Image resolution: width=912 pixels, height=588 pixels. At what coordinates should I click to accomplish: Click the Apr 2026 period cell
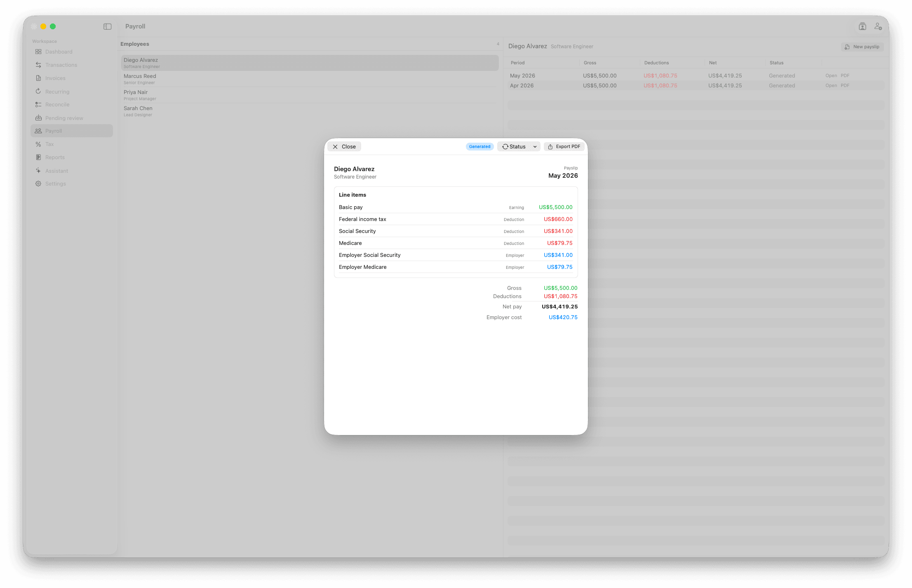pos(522,86)
